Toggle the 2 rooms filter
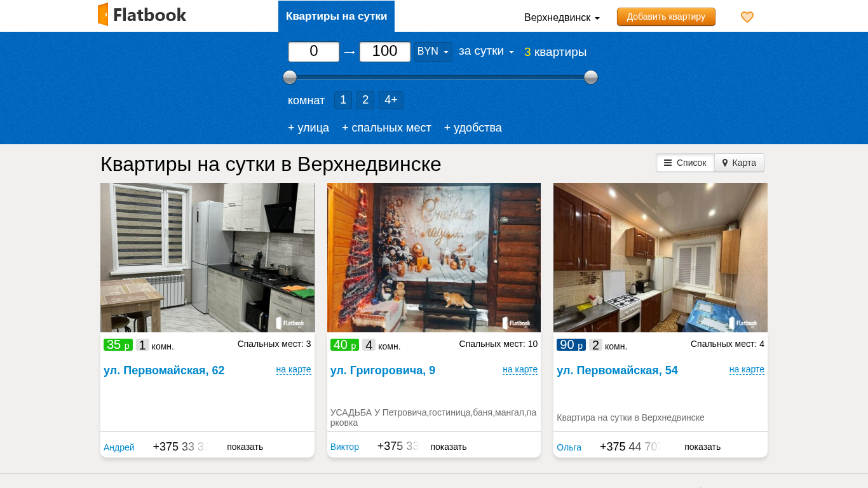 pyautogui.click(x=365, y=100)
